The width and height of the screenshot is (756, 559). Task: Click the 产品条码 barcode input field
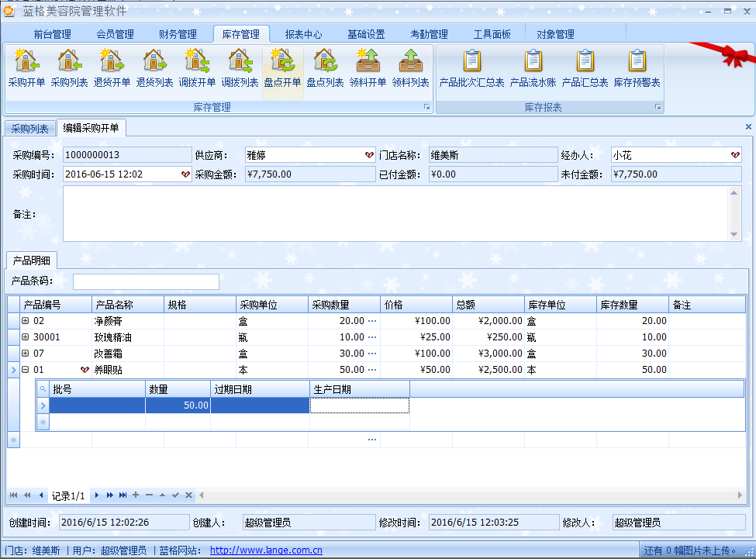146,281
